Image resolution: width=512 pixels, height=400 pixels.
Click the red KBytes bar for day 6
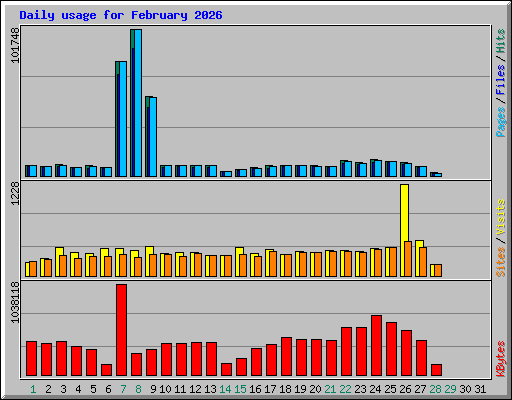coord(106,370)
